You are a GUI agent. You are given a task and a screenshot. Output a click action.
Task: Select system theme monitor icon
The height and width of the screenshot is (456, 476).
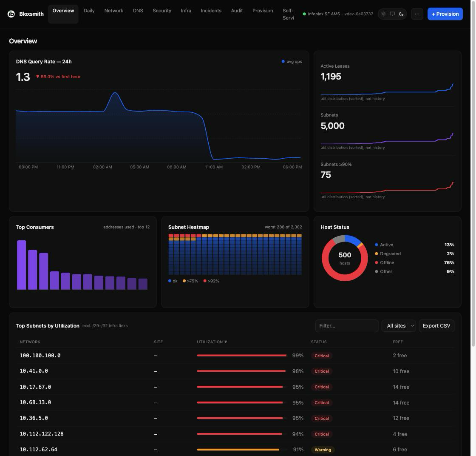tap(392, 14)
